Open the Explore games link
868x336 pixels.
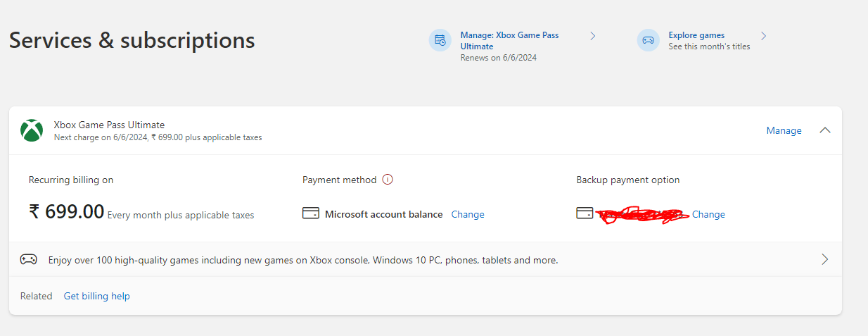pyautogui.click(x=696, y=35)
